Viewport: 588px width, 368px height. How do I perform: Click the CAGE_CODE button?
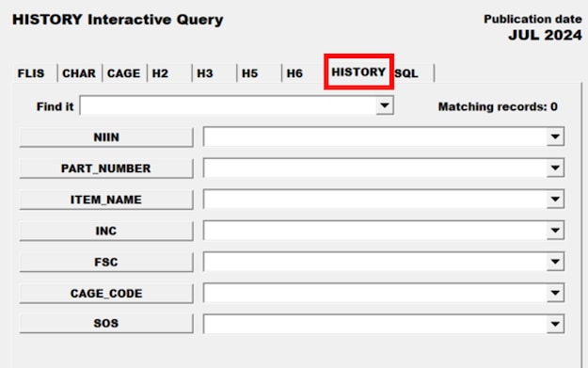tap(106, 293)
